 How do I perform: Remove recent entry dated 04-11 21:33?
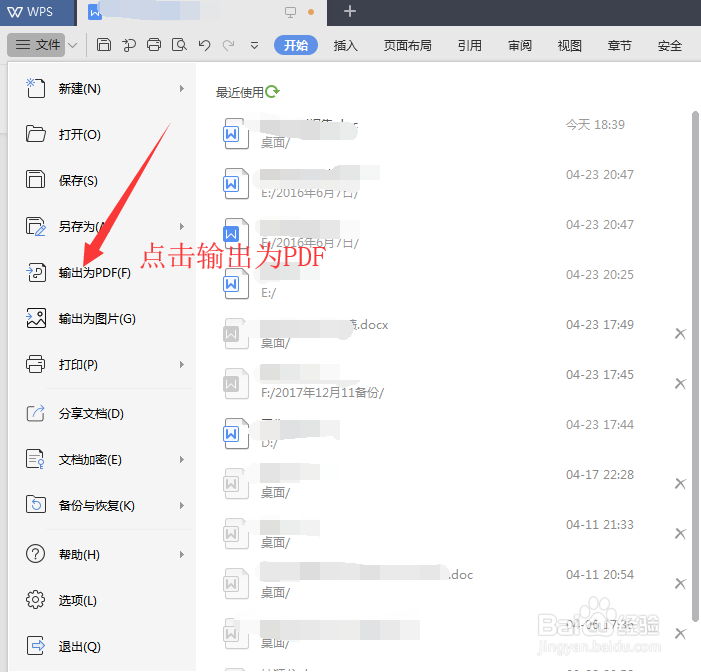(680, 533)
